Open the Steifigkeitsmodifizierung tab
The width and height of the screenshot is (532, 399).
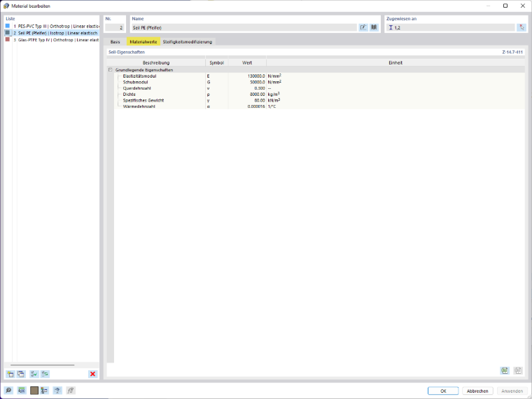(x=188, y=42)
